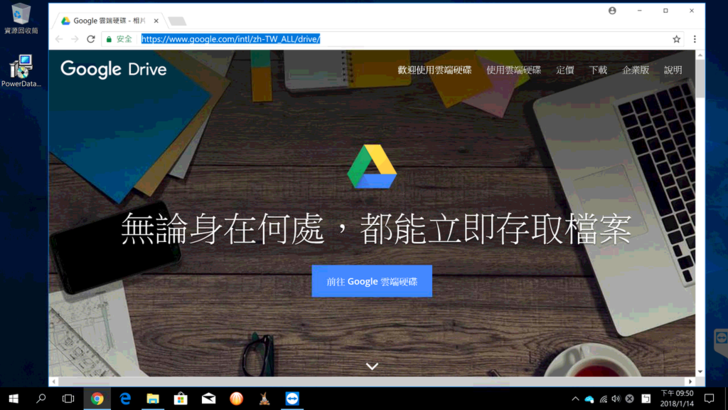Open the Action Center notifications icon

point(709,399)
